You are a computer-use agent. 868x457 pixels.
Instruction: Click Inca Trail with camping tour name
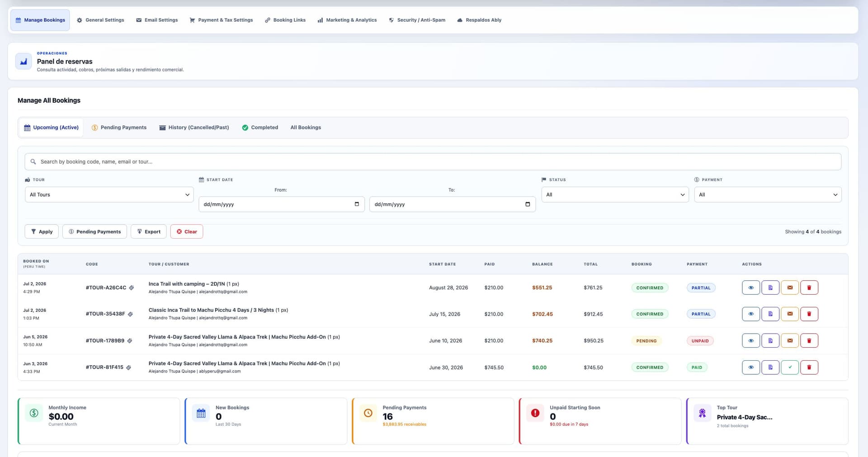pos(187,284)
